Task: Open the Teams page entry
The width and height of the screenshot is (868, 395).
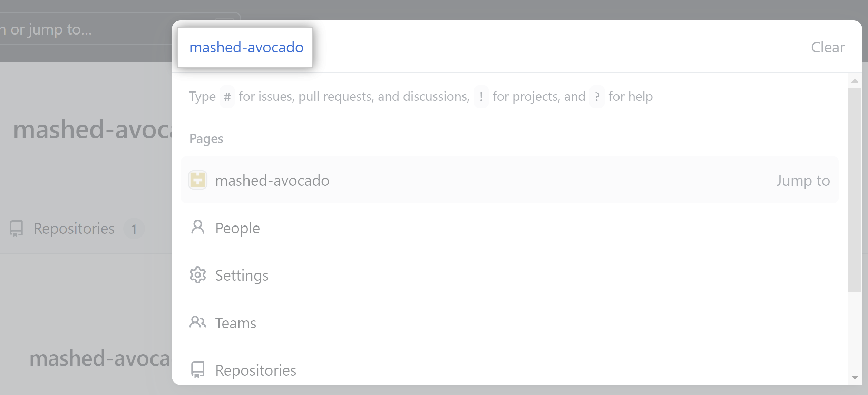Action: 510,322
